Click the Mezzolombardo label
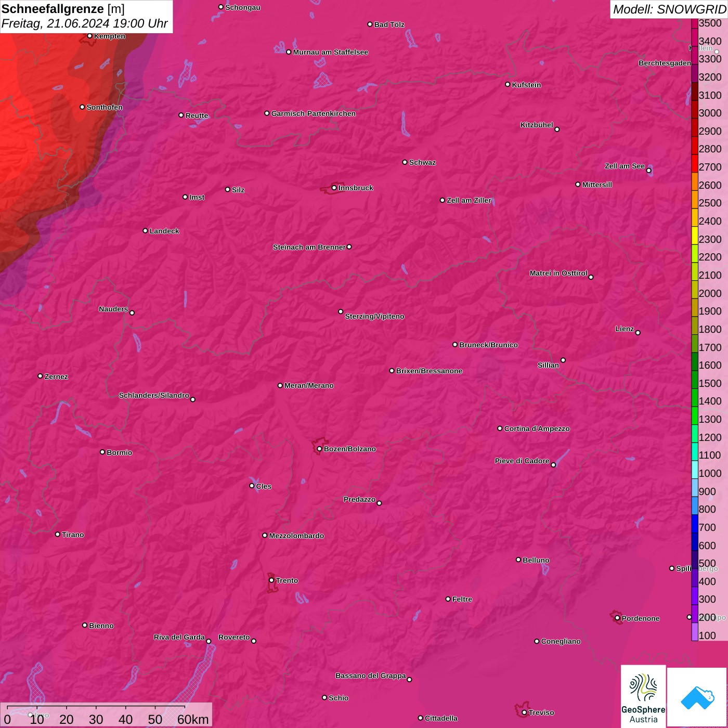Viewport: 728px width, 728px height. [296, 536]
